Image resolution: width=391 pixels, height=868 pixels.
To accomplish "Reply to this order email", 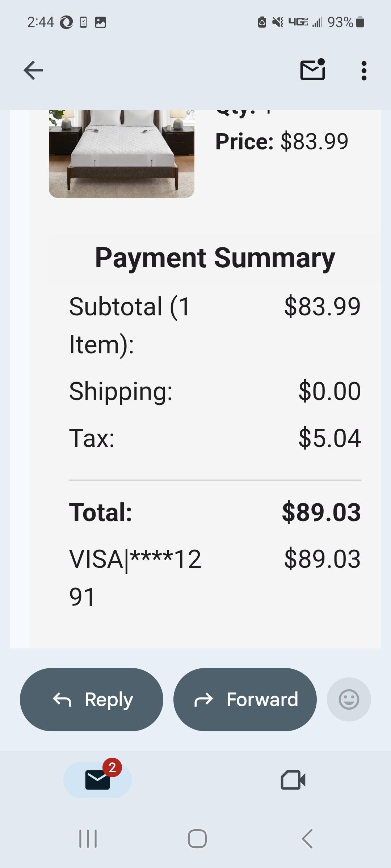I will (x=92, y=699).
